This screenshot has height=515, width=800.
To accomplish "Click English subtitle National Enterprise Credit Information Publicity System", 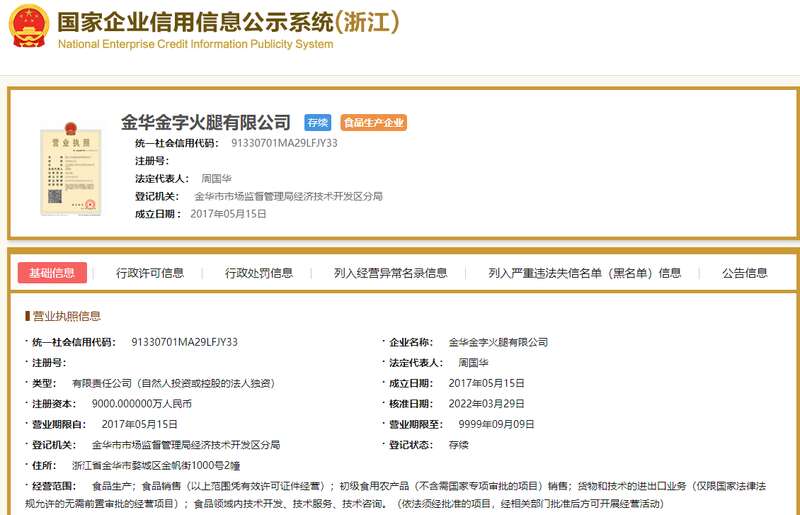I will point(195,44).
